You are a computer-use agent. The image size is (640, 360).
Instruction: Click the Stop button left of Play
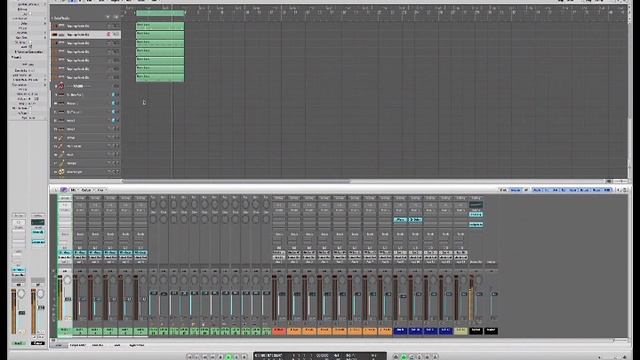221,357
